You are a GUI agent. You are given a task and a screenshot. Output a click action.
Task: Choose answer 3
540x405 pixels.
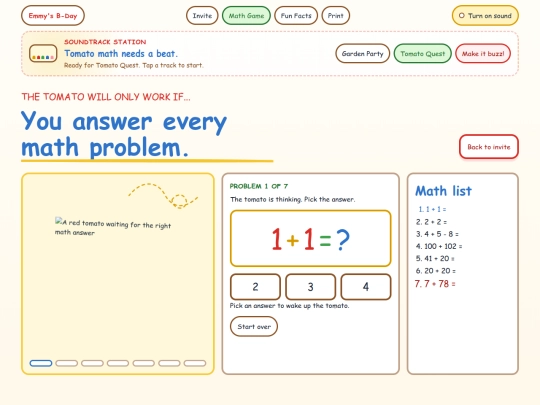click(310, 287)
